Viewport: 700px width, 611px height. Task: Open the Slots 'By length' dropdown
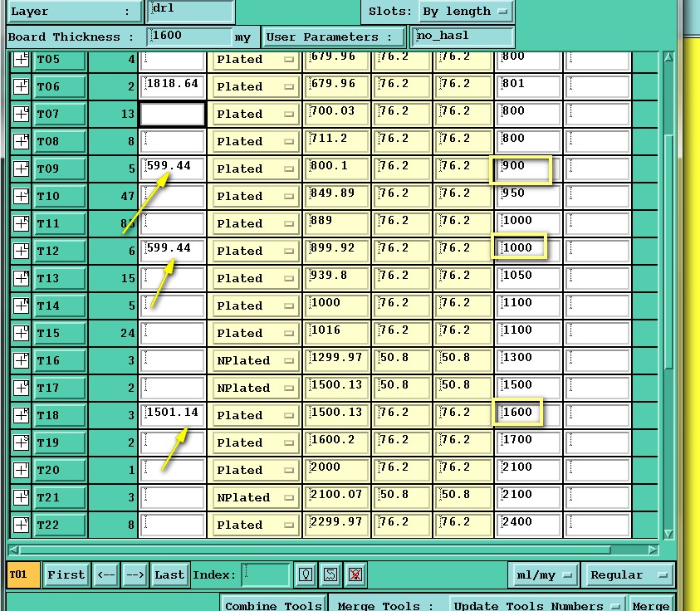[466, 12]
